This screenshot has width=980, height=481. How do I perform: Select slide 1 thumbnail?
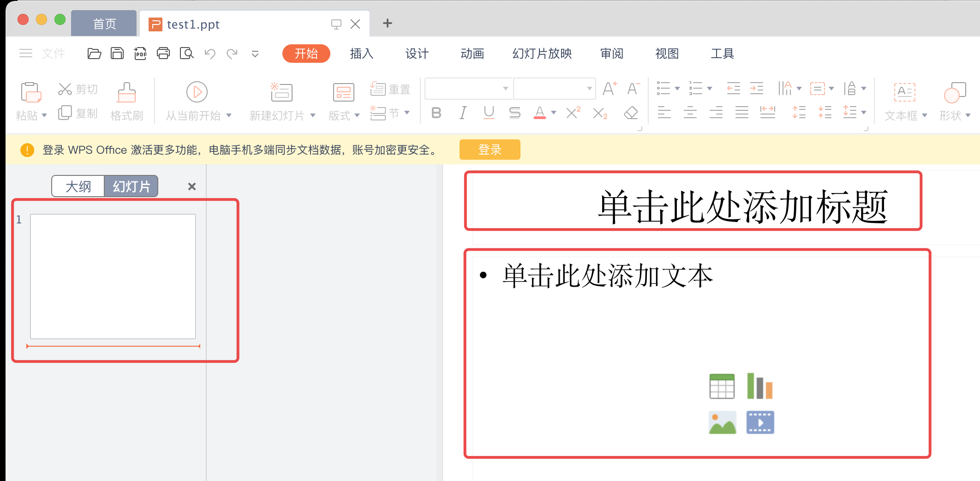click(x=113, y=276)
